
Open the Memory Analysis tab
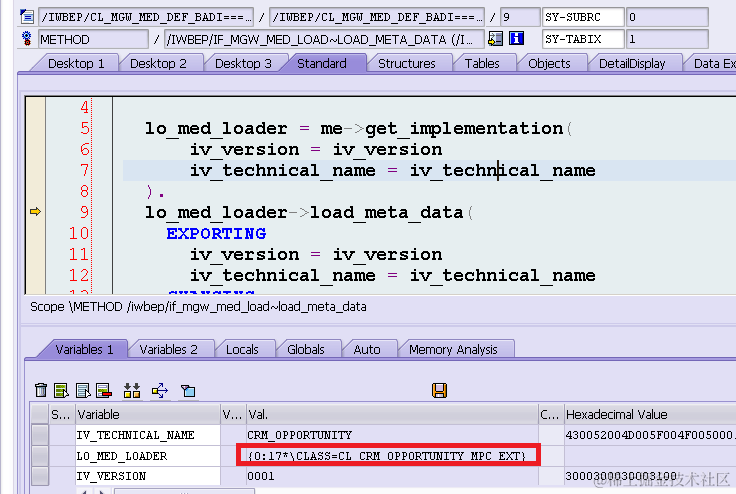[x=453, y=349]
